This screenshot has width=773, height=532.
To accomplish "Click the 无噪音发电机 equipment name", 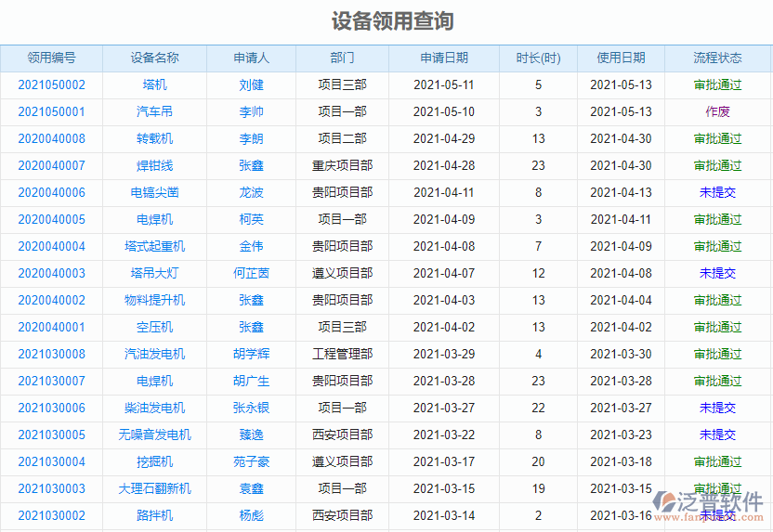I will point(154,435).
